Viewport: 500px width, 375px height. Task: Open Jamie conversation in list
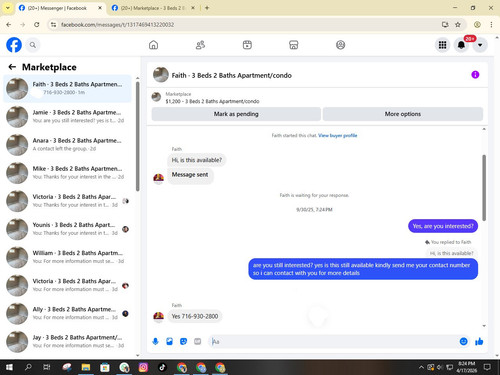coord(67,117)
